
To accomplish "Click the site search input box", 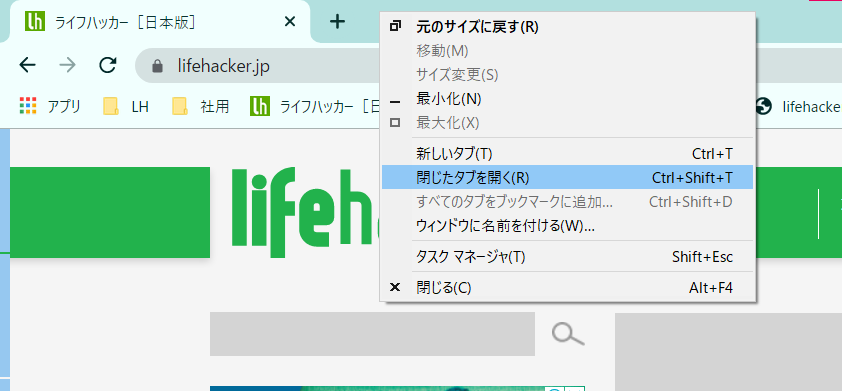I will point(372,334).
